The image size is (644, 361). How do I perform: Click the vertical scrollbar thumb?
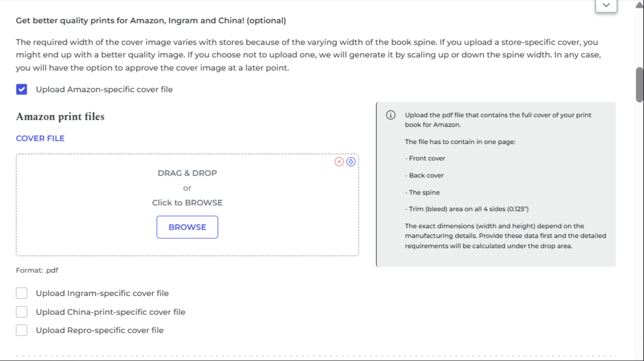pyautogui.click(x=639, y=85)
